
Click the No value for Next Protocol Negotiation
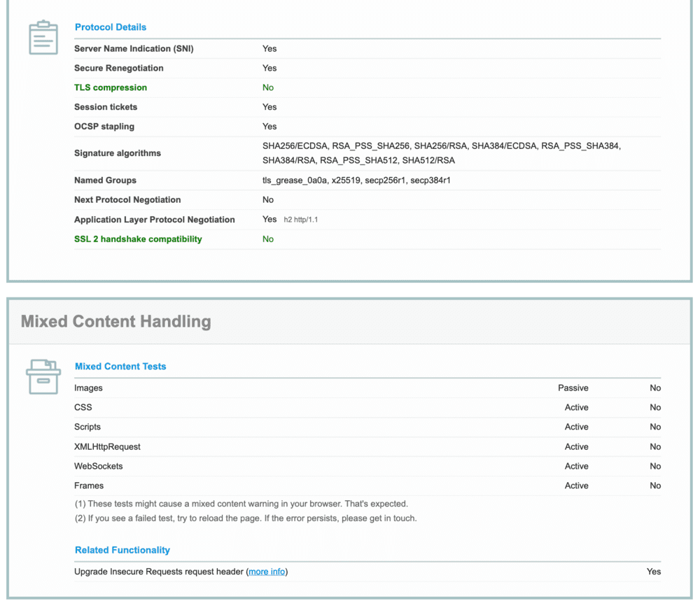click(x=268, y=200)
